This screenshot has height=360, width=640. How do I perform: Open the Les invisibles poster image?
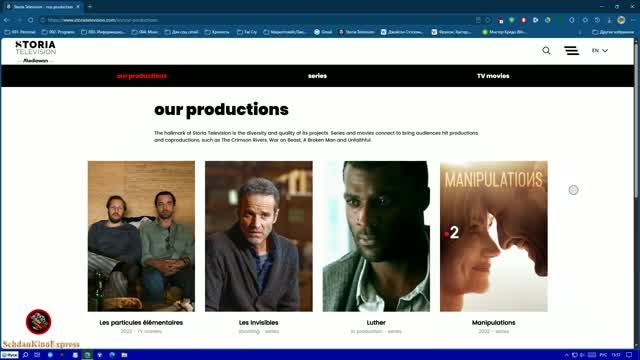coord(259,236)
